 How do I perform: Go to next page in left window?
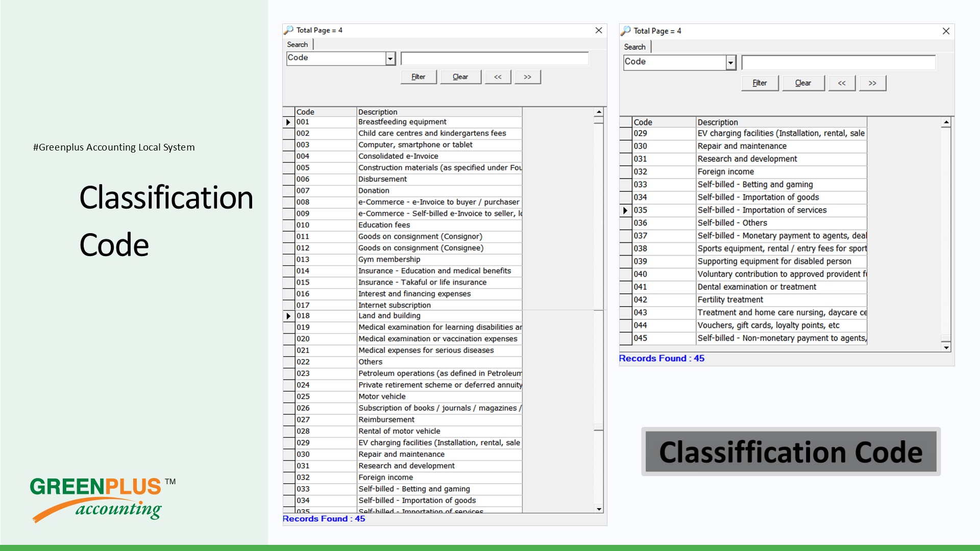(x=527, y=77)
